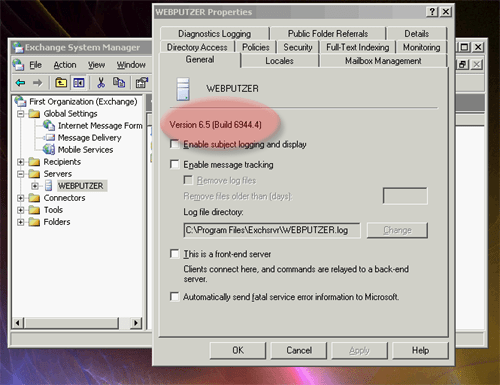Click the Message Delivery icon
Image resolution: width=500 pixels, height=385 pixels.
49,138
